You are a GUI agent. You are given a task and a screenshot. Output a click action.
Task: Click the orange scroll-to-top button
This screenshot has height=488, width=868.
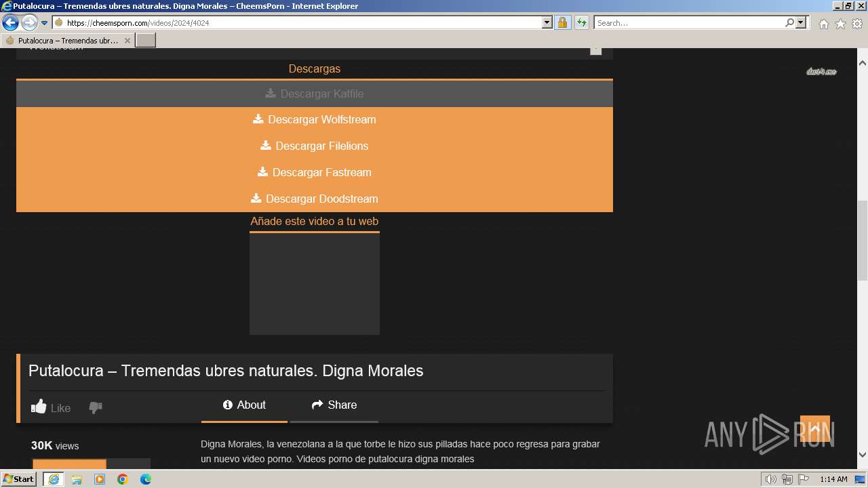pos(815,429)
